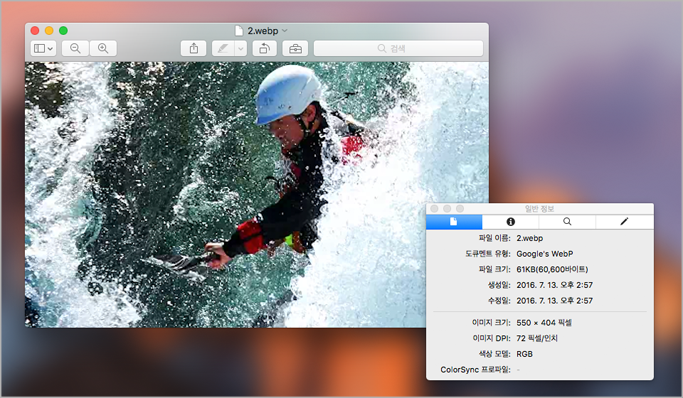
Task: Switch to More Info (i) tab
Action: (511, 222)
